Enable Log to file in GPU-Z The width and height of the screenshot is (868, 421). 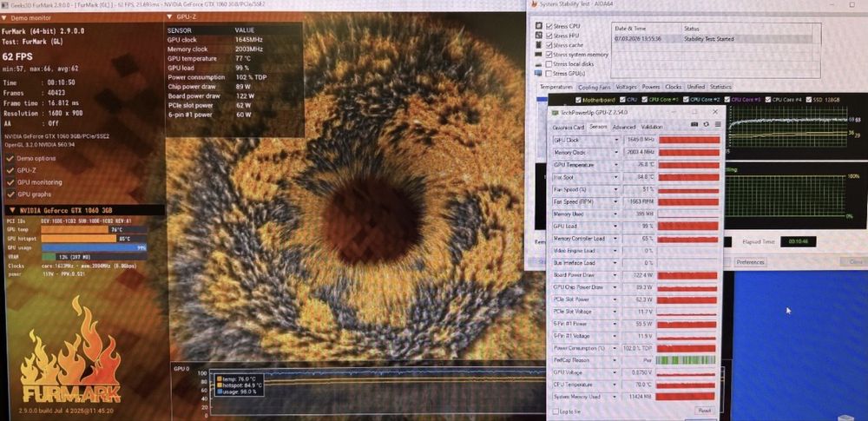point(556,411)
